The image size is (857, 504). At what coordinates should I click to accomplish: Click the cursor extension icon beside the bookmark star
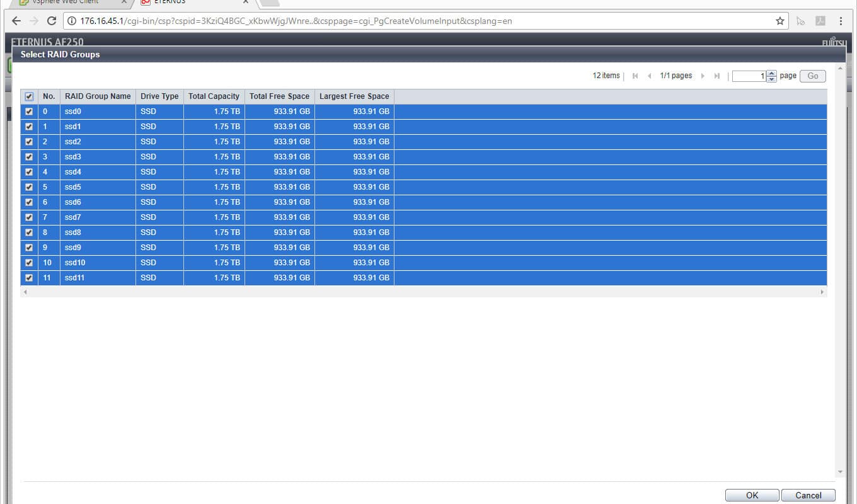[x=800, y=21]
